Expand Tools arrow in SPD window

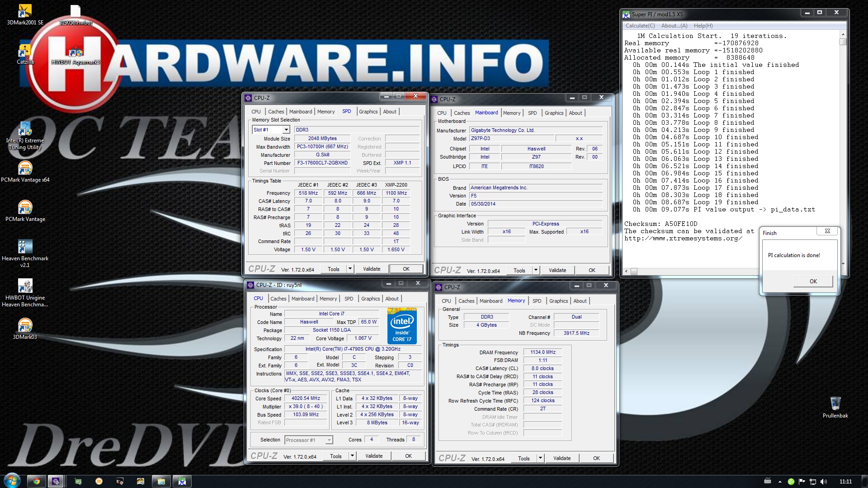click(350, 269)
